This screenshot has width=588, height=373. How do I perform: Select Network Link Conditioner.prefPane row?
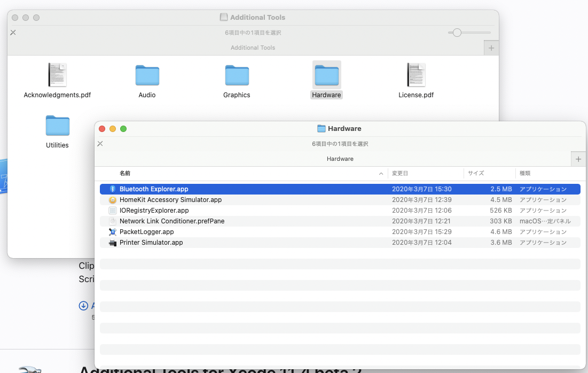[340, 221]
